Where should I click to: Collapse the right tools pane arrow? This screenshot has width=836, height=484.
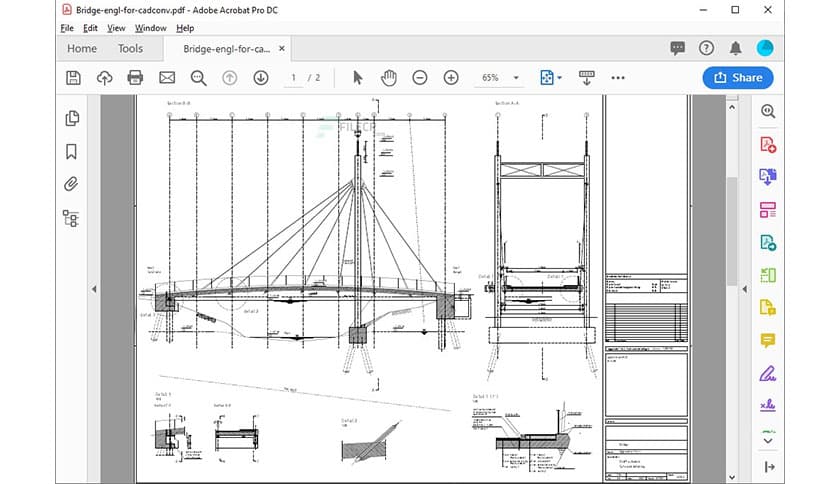tap(745, 289)
